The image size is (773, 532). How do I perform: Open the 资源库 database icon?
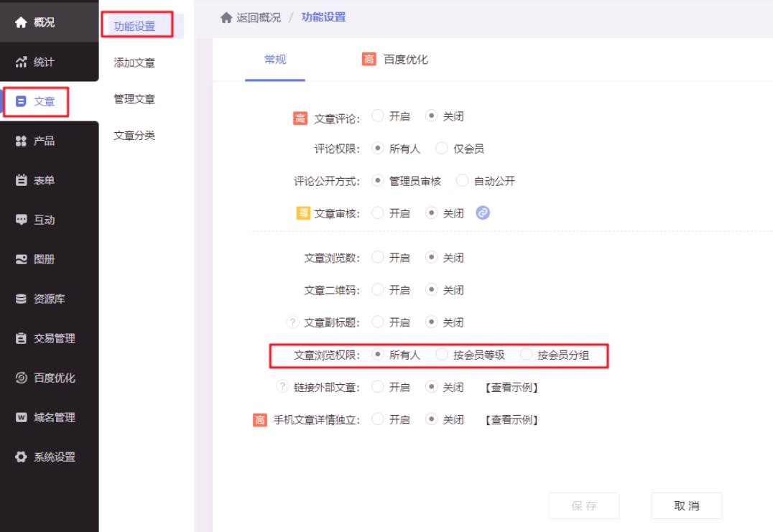(21, 299)
